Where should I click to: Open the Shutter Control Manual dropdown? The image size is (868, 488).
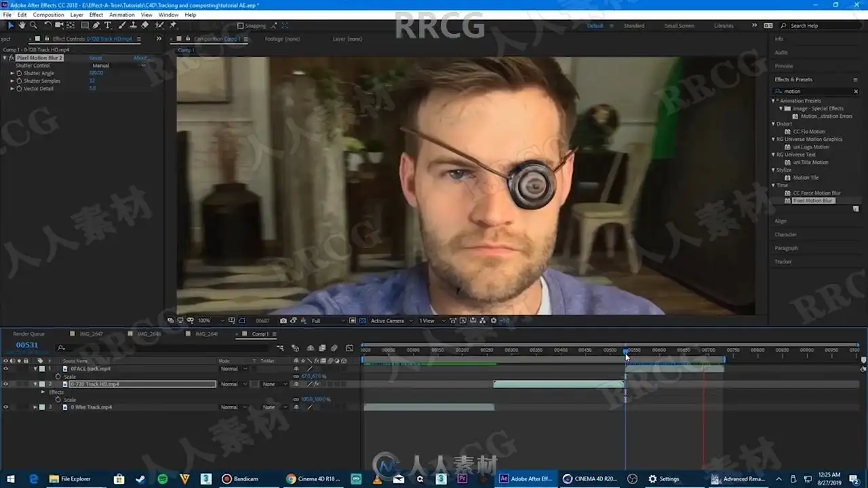click(117, 66)
